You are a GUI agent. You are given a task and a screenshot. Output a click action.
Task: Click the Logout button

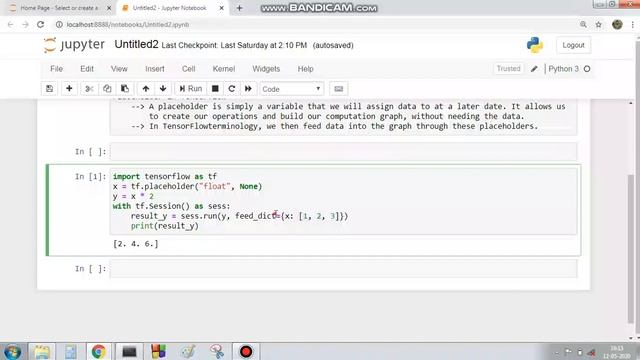[573, 45]
